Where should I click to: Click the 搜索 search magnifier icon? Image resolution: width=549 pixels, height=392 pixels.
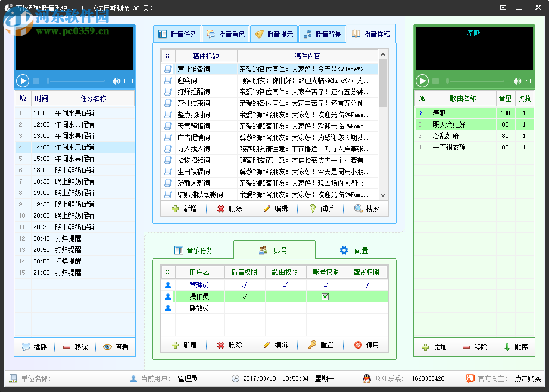358,208
